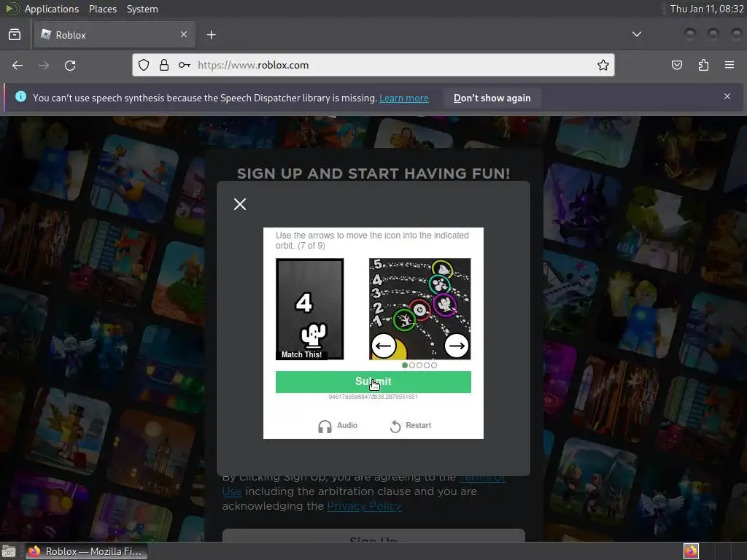Viewport: 747px width, 560px height.
Task: Click the clock showing Thu Jan 11
Action: click(x=706, y=9)
